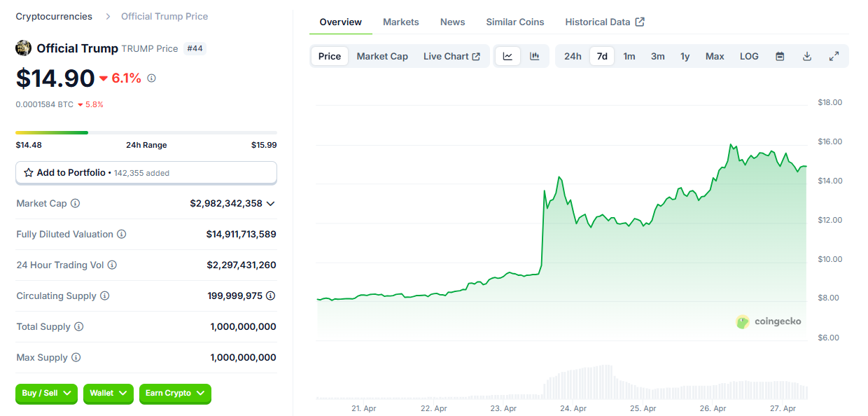Open the Wallet dropdown

pos(108,394)
